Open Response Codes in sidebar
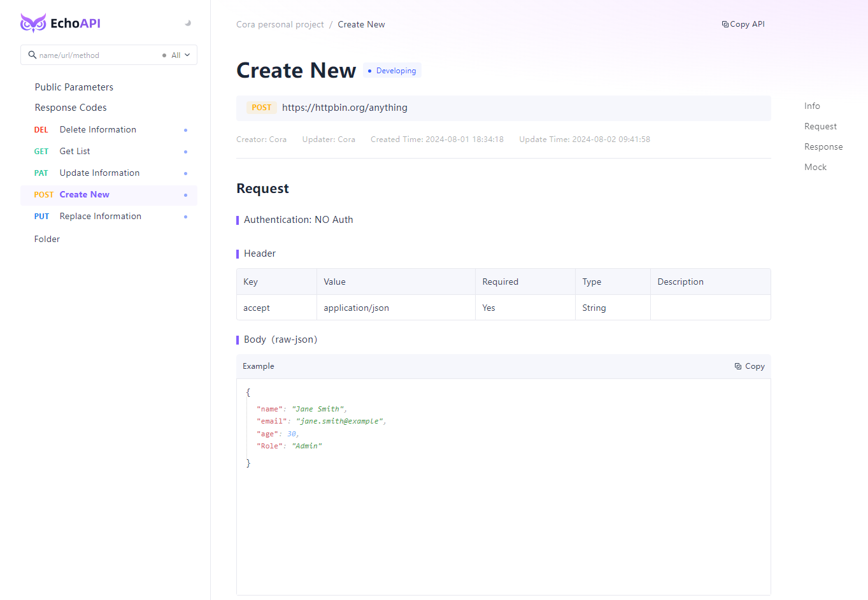 point(71,108)
